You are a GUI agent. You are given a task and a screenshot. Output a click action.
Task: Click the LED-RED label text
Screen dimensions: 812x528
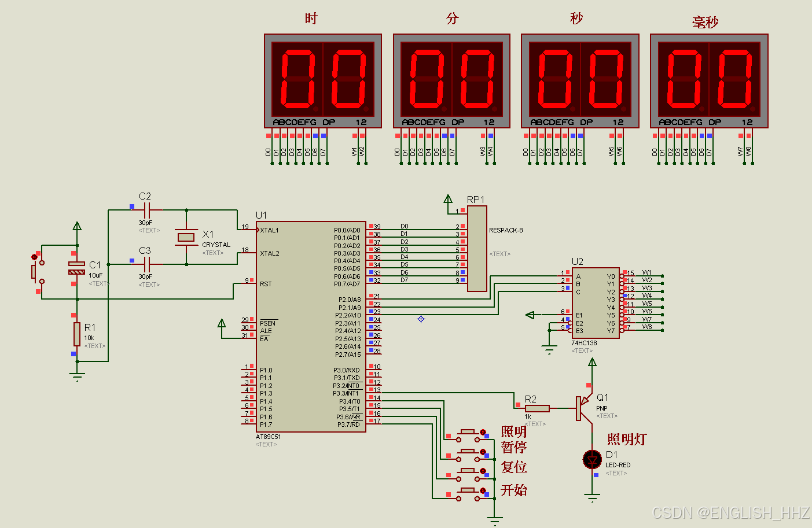[x=618, y=465]
